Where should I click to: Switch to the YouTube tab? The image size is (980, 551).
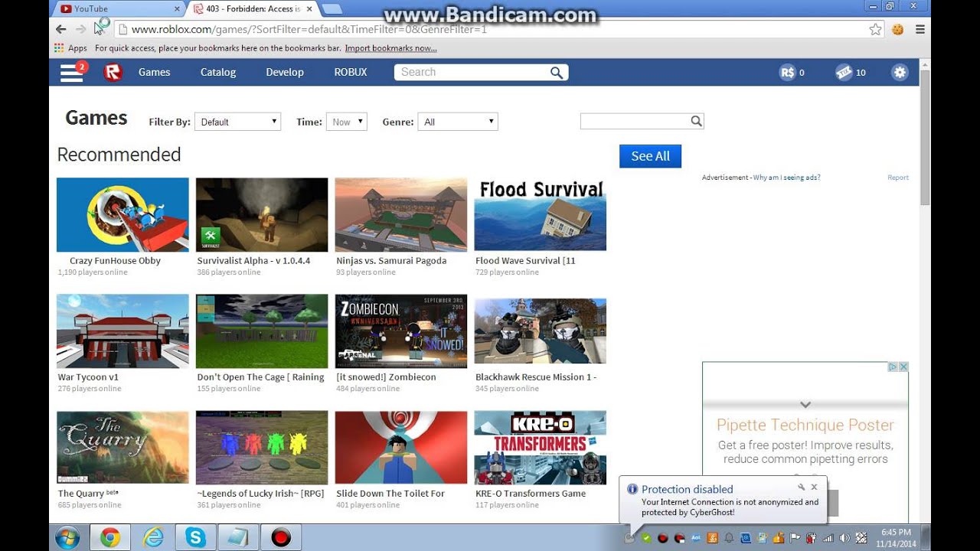tap(116, 9)
